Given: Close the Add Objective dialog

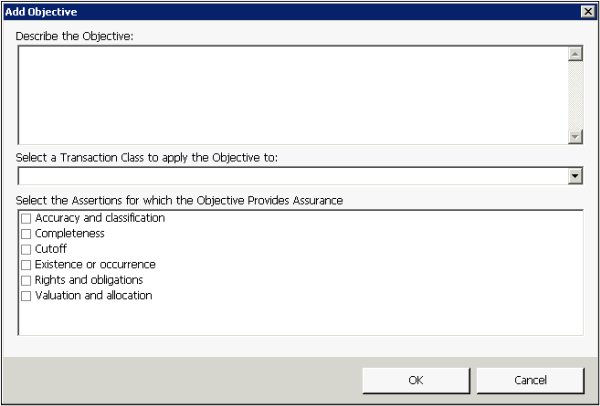Looking at the screenshot, I should coord(587,10).
